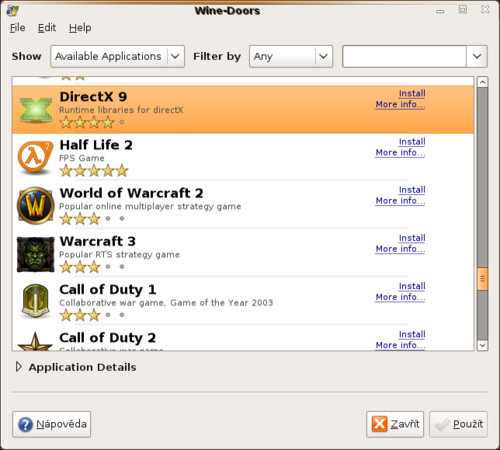500x450 pixels.
Task: Click Install link for DirectX 9
Action: pyautogui.click(x=412, y=93)
